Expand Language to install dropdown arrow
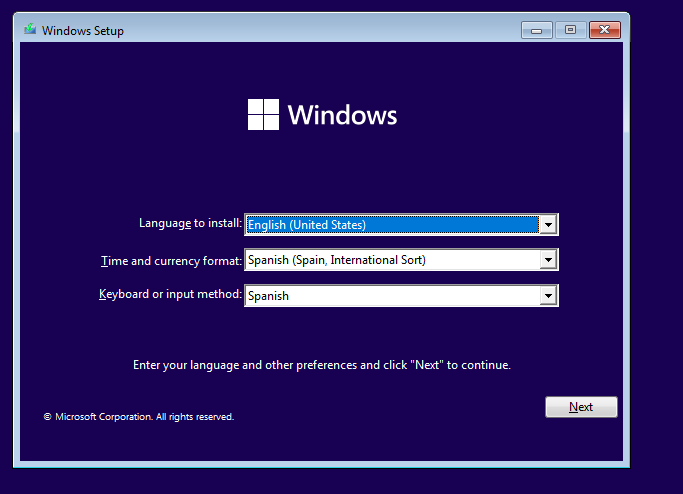683x494 pixels. pos(548,225)
